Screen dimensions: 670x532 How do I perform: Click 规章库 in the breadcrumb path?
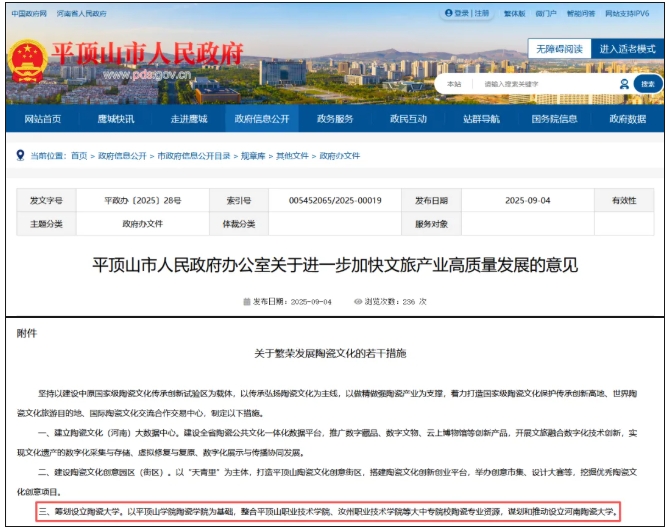coord(251,156)
